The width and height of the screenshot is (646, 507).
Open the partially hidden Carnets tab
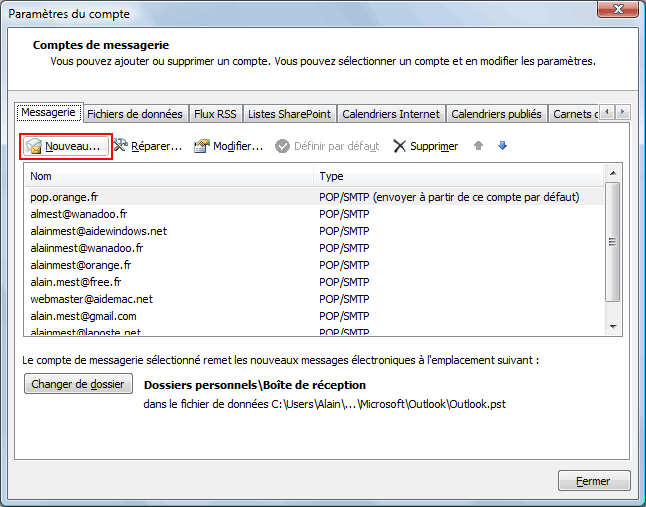click(574, 114)
